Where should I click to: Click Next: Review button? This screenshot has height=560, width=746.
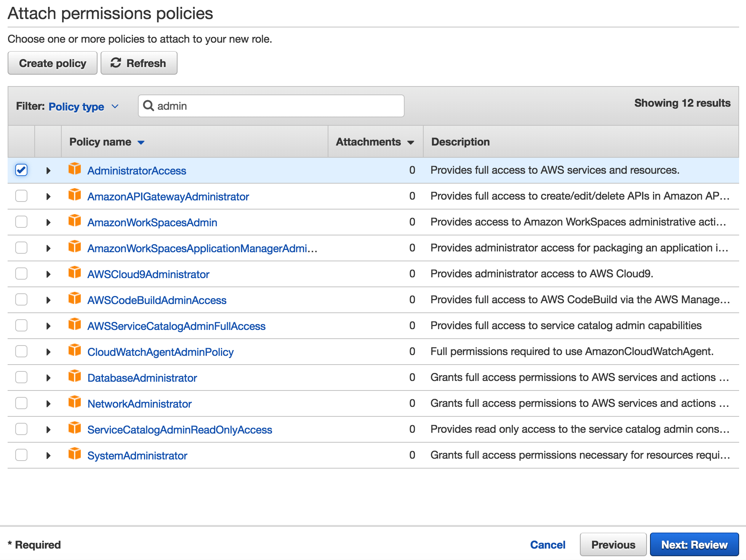pyautogui.click(x=694, y=544)
